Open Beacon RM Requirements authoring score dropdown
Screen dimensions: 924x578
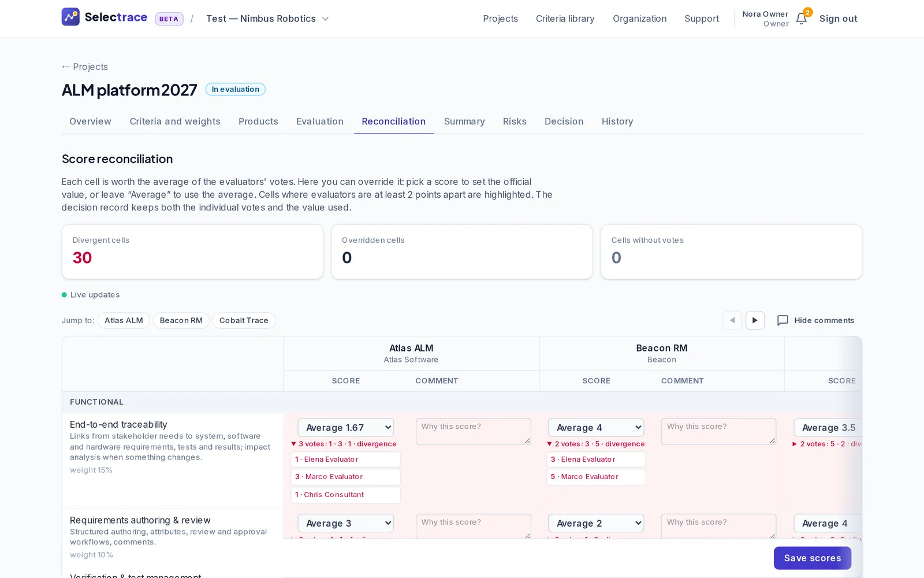coord(596,523)
